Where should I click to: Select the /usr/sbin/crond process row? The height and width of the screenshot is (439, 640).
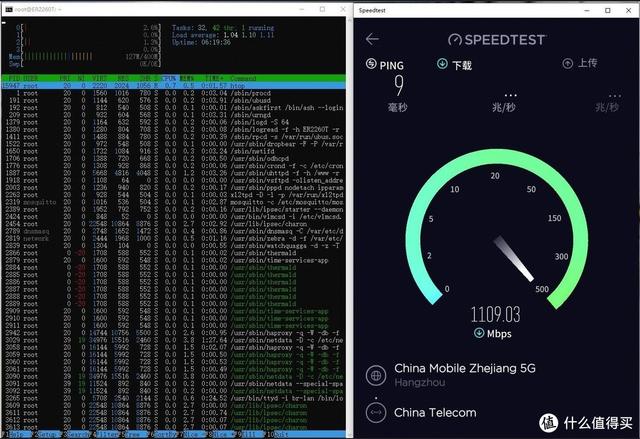click(173, 166)
